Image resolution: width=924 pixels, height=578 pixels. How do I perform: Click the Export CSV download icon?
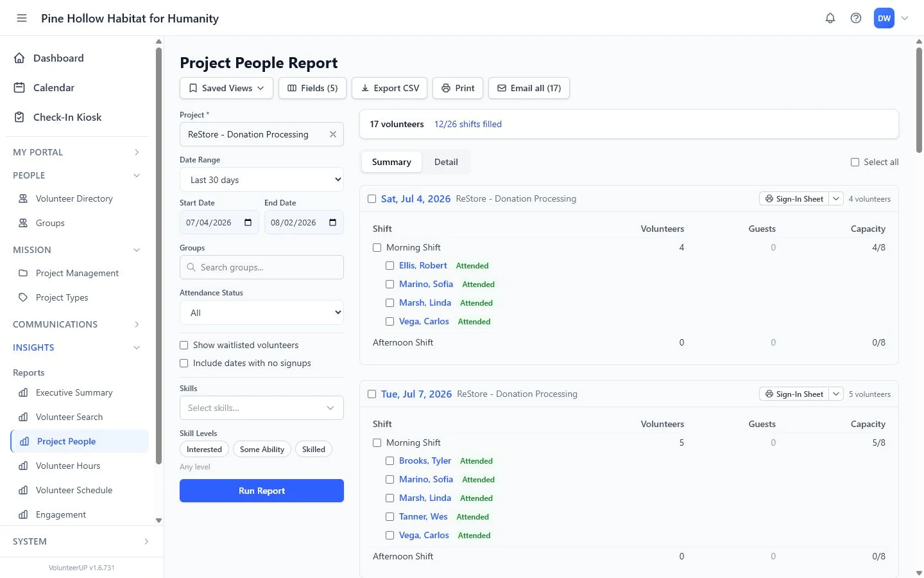point(365,88)
